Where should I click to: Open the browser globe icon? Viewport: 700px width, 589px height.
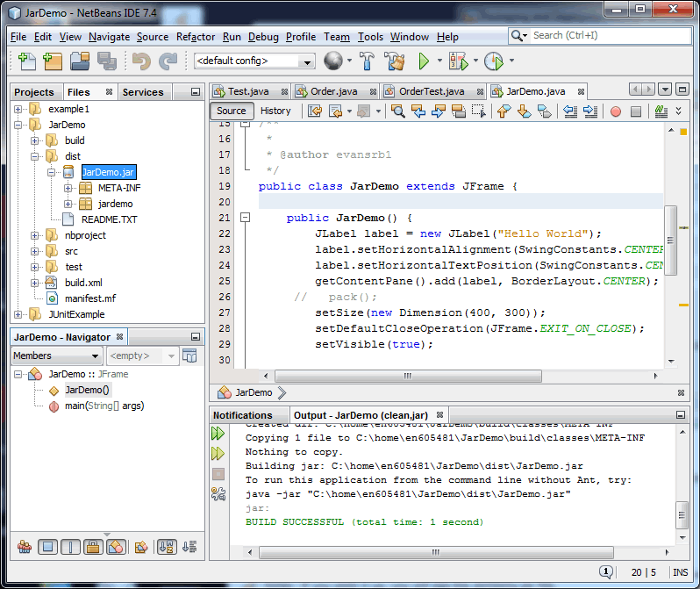(x=333, y=61)
